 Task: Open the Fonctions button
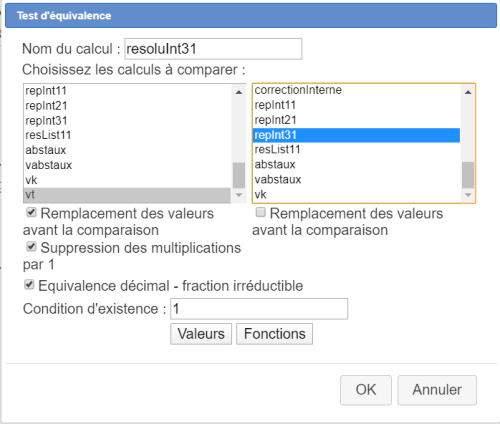(275, 334)
